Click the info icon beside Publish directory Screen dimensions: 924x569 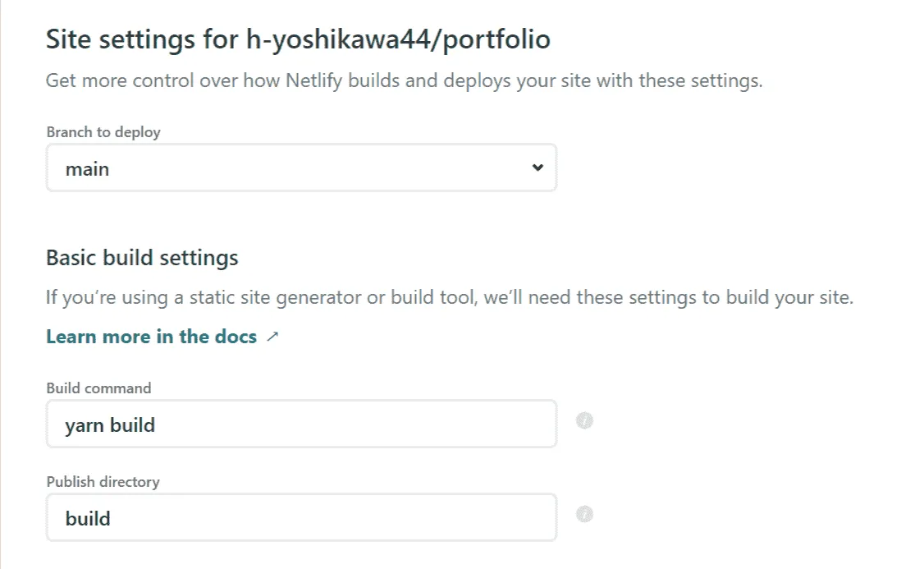[x=584, y=515]
